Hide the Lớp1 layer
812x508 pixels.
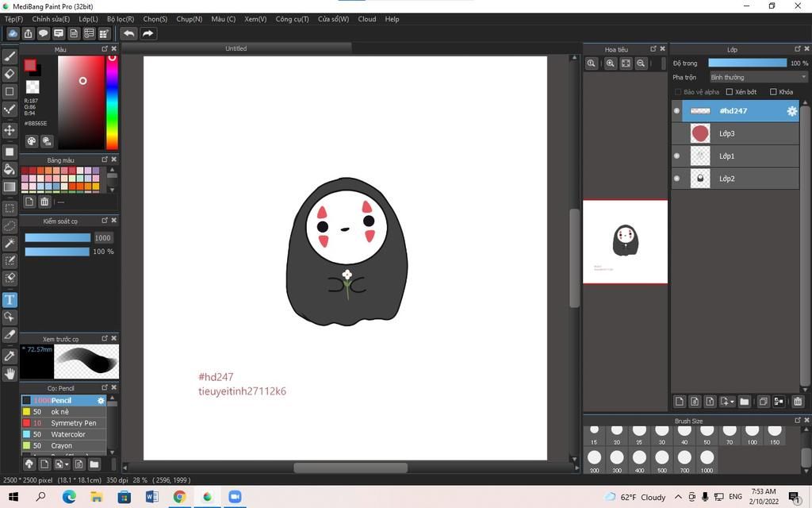click(676, 156)
